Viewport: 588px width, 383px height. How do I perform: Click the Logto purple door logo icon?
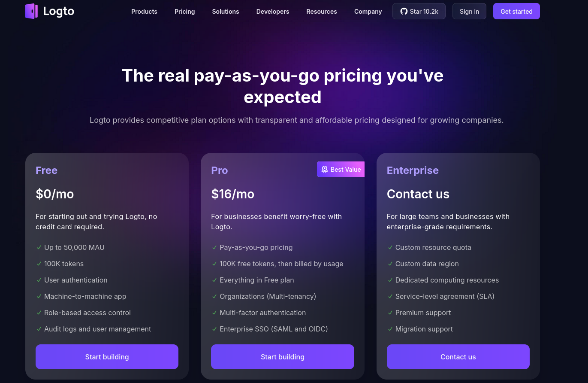coord(32,11)
